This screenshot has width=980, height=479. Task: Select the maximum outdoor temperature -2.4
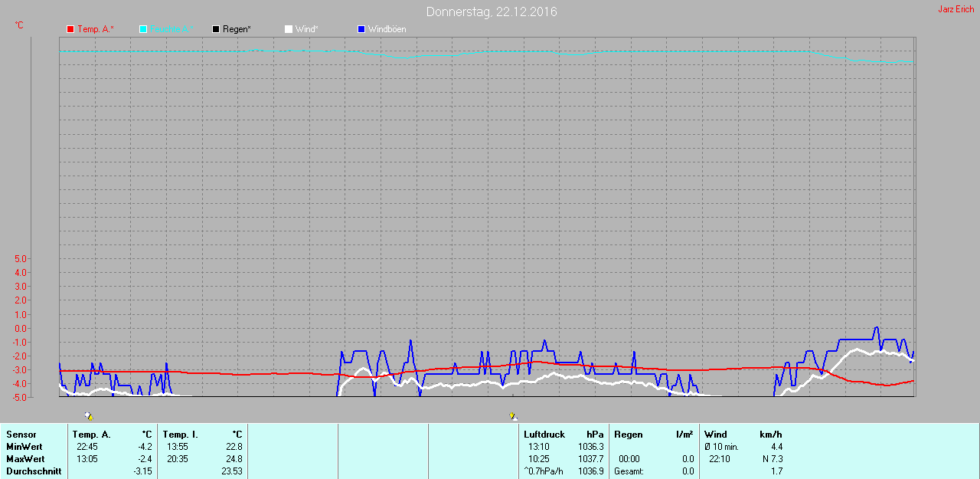143,459
